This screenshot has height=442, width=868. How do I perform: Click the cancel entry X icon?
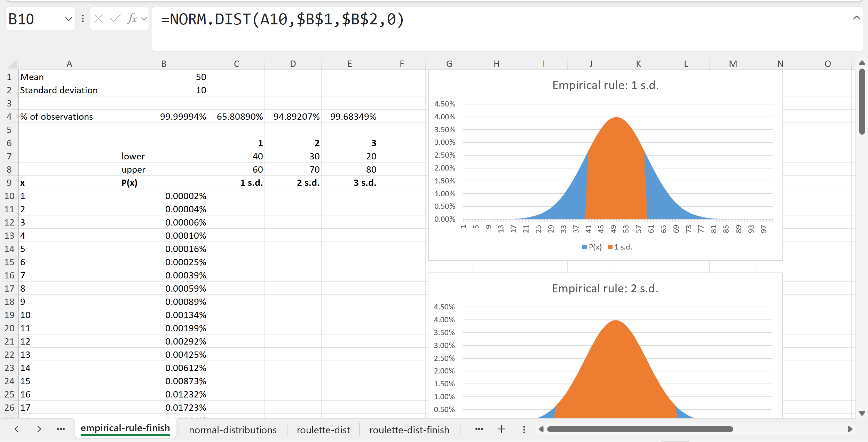tap(98, 19)
